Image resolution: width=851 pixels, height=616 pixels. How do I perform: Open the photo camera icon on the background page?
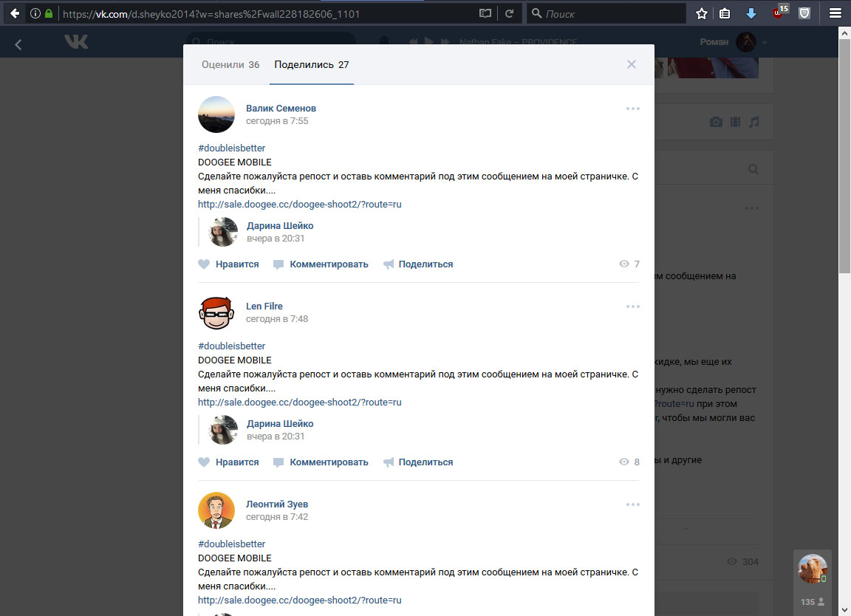717,122
